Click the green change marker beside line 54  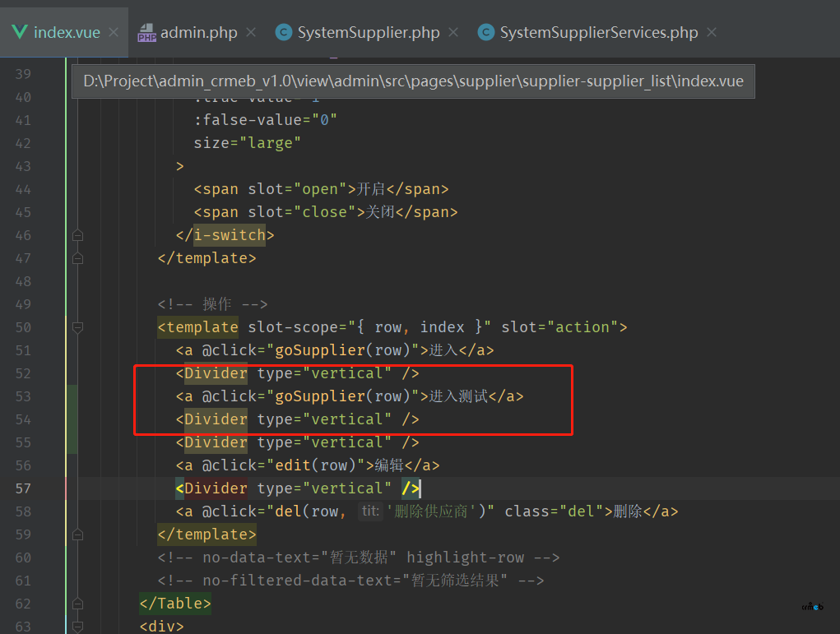click(x=72, y=419)
